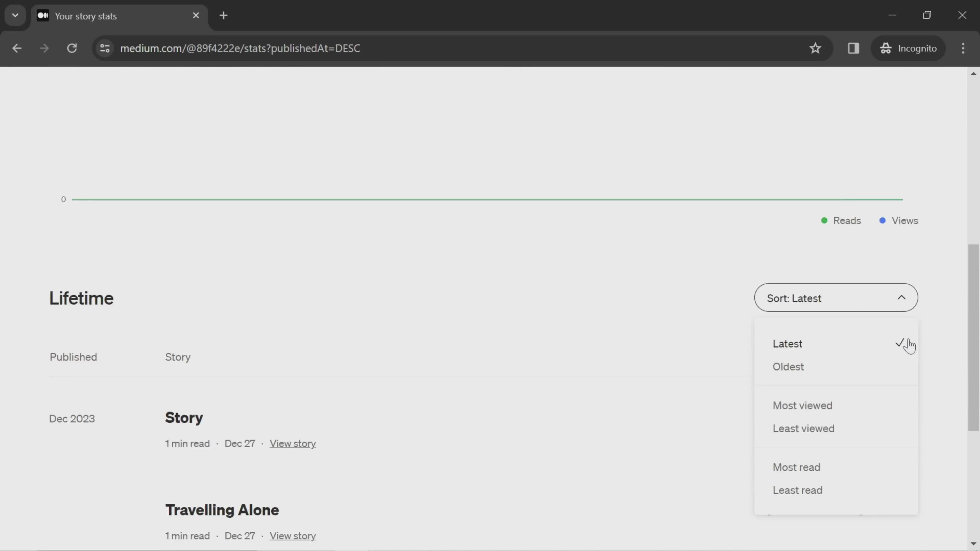Toggle the Reads legend item

841,221
